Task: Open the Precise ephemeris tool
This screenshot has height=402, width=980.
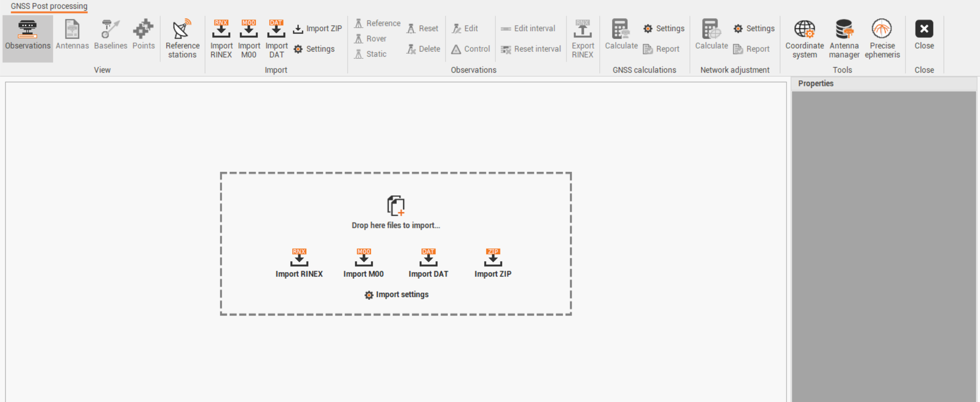Action: pyautogui.click(x=882, y=39)
